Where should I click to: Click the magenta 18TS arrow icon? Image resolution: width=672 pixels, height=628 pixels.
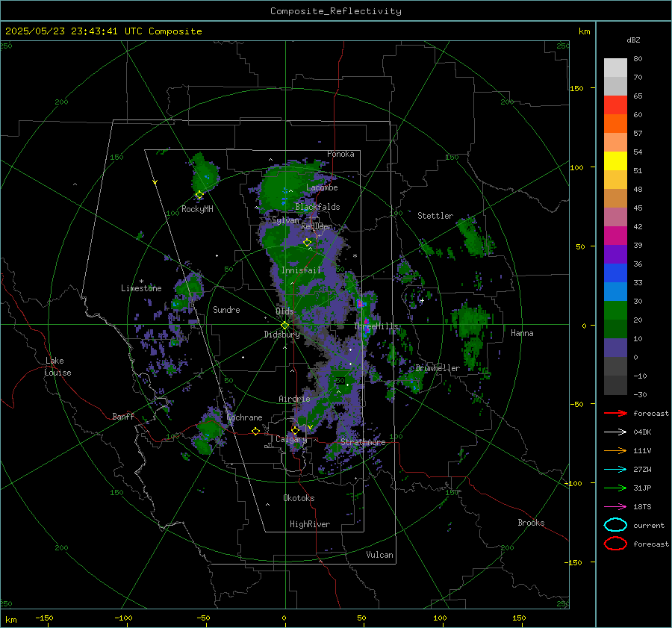point(615,507)
